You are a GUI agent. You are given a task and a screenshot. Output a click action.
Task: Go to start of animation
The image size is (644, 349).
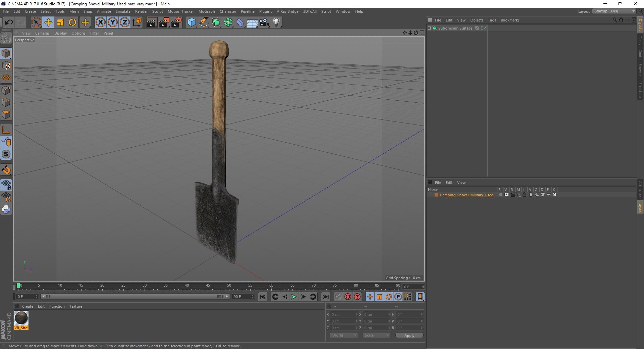(263, 297)
